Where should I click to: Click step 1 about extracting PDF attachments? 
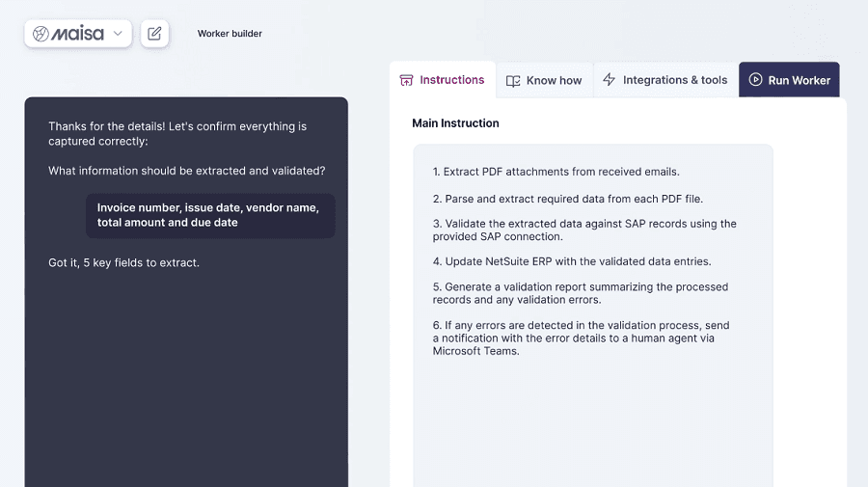[x=556, y=172]
